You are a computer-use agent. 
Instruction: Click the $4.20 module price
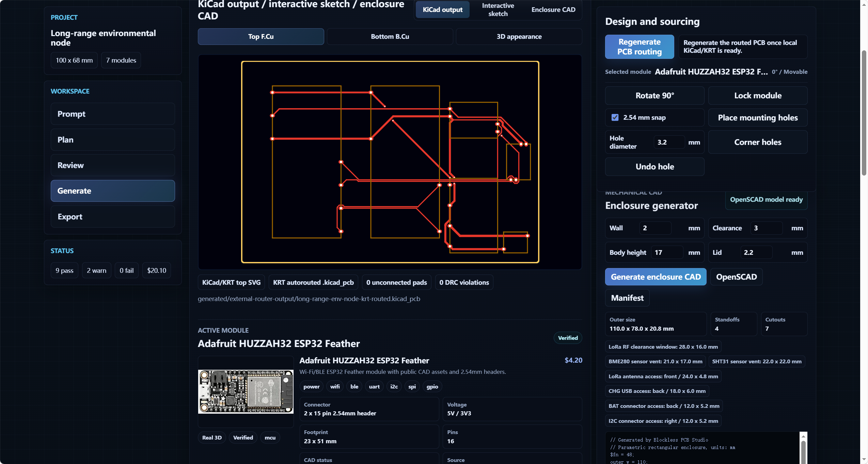point(573,360)
